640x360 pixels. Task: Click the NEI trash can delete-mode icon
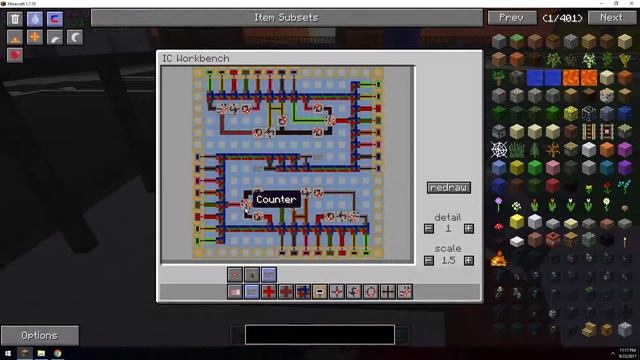15,19
